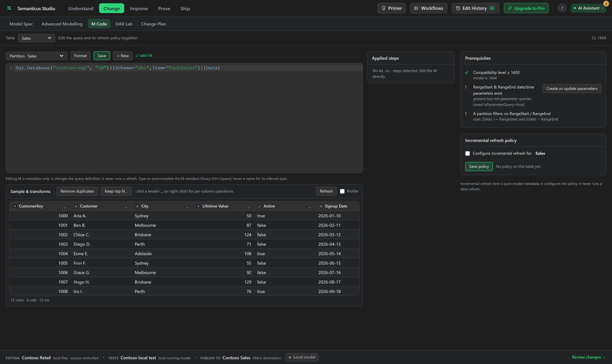This screenshot has height=364, width=612.
Task: Click the Semanticus Studio logo icon
Action: [9, 8]
